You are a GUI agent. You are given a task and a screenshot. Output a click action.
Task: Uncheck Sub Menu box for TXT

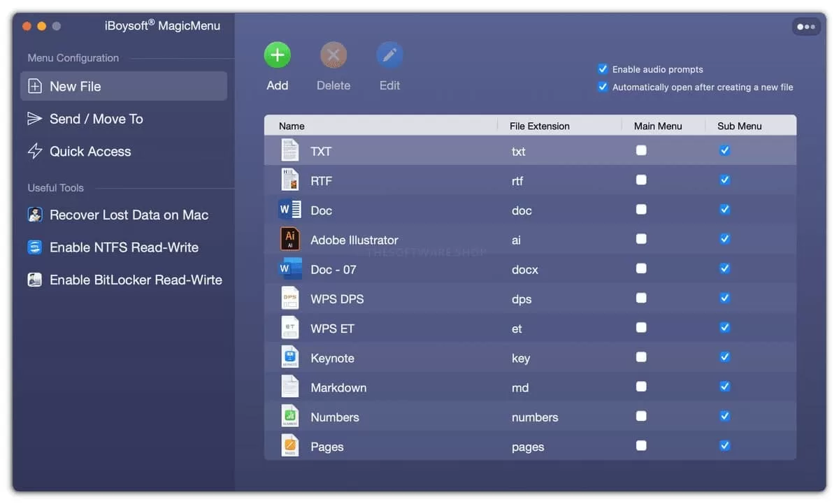[x=724, y=150]
